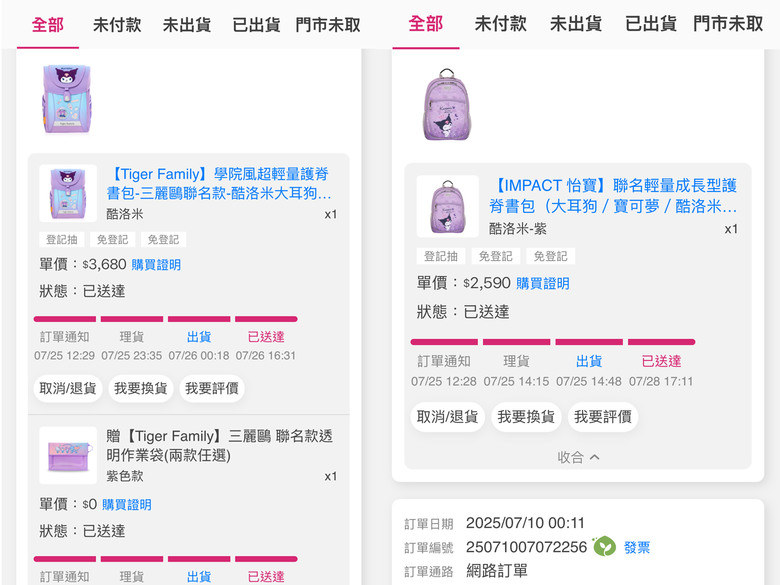This screenshot has width=780, height=585.
Task: Tap order date 2025/07/10 00:11
Action: tap(525, 523)
